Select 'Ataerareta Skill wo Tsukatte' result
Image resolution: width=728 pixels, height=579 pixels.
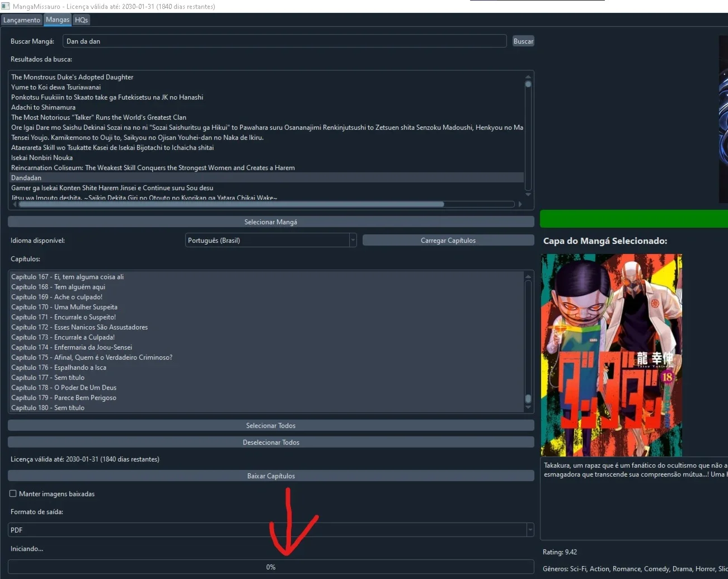tap(266, 148)
